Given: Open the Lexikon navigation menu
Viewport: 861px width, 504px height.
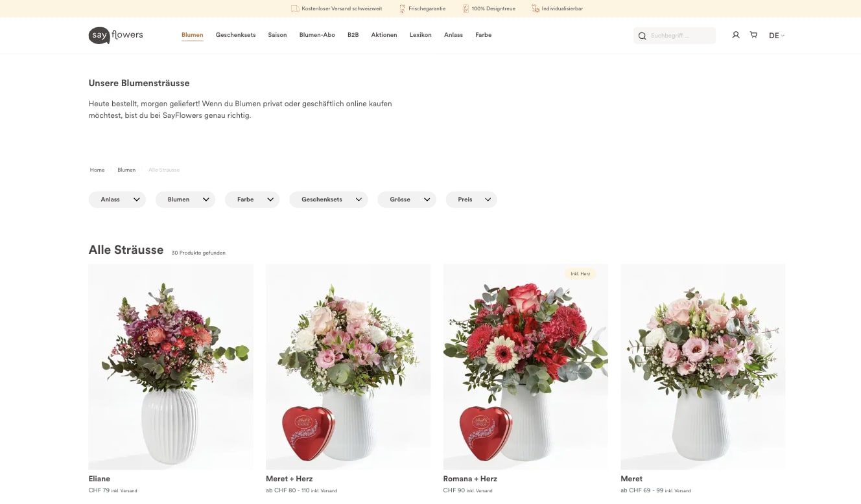Looking at the screenshot, I should [x=421, y=35].
